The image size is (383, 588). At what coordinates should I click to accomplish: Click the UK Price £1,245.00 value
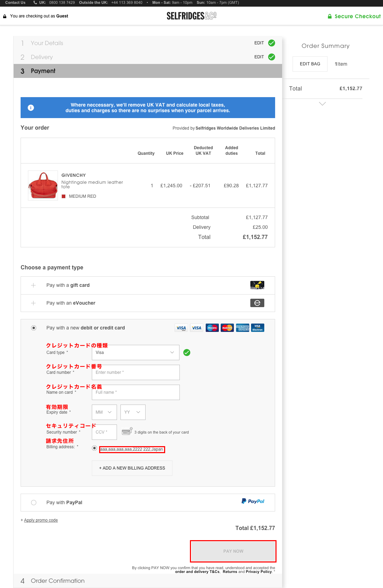coord(171,186)
